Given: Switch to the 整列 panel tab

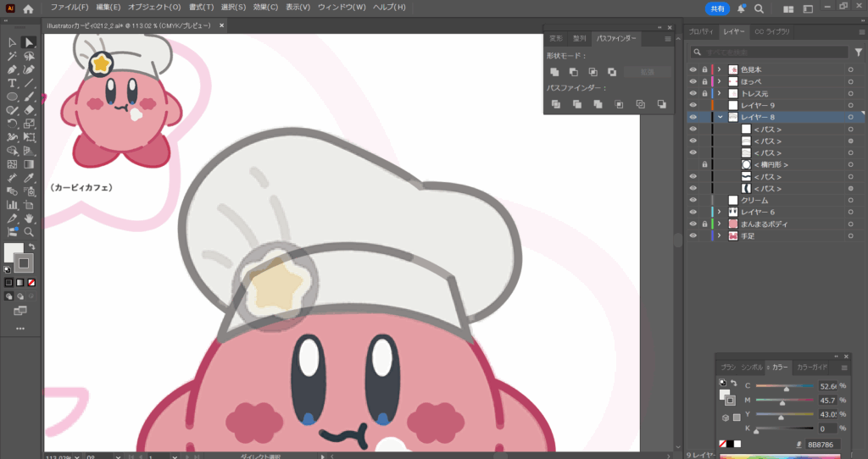Looking at the screenshot, I should click(x=579, y=38).
